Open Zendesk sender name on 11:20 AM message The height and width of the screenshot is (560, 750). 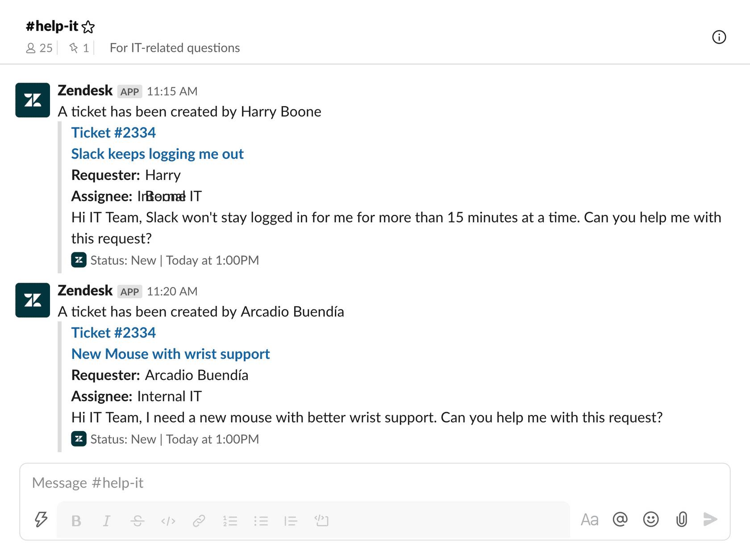85,290
